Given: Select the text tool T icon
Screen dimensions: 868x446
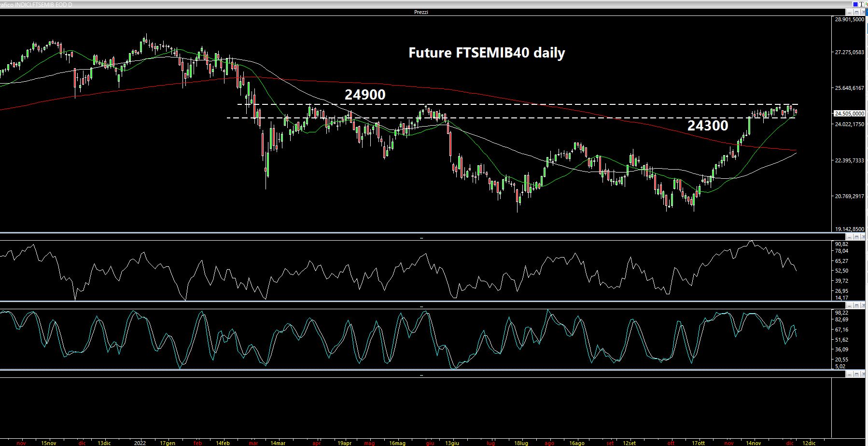Looking at the screenshot, I should click(x=861, y=4).
